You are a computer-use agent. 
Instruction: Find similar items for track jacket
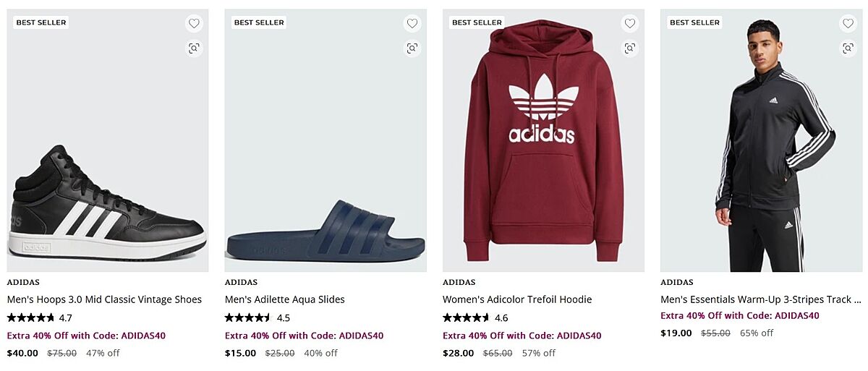(x=847, y=48)
